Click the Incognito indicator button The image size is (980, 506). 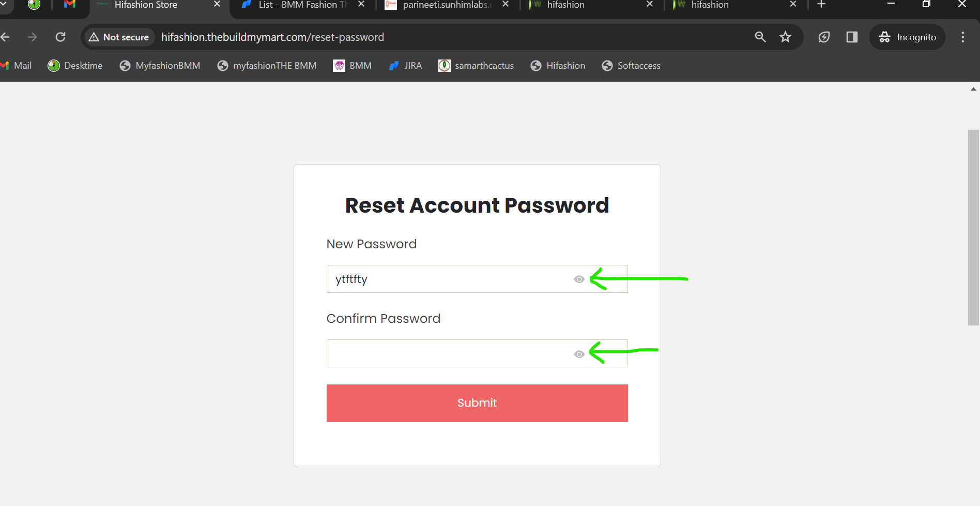pos(908,37)
